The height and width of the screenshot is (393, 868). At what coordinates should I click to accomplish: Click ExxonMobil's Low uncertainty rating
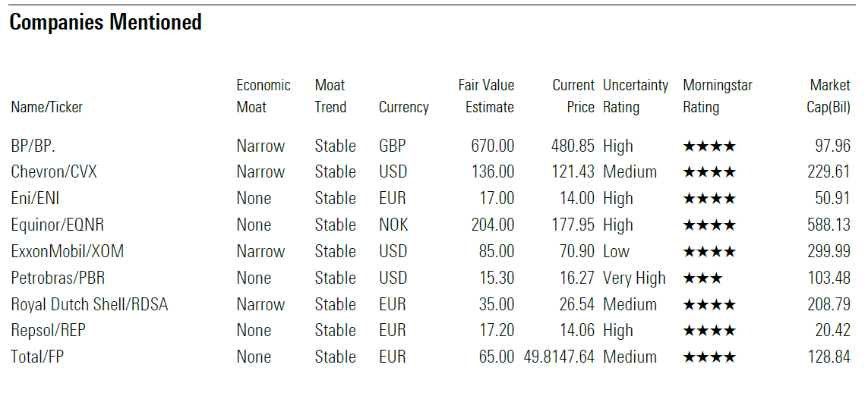(x=616, y=252)
